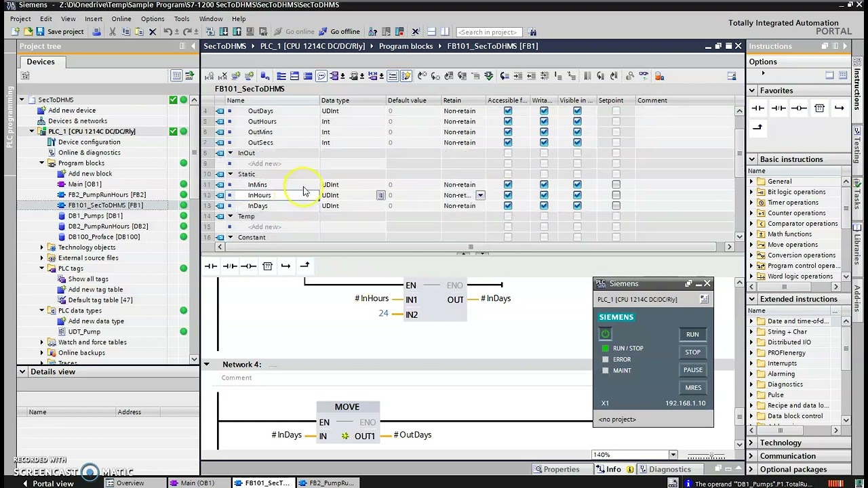
Task: Open the Online menu
Action: point(121,19)
